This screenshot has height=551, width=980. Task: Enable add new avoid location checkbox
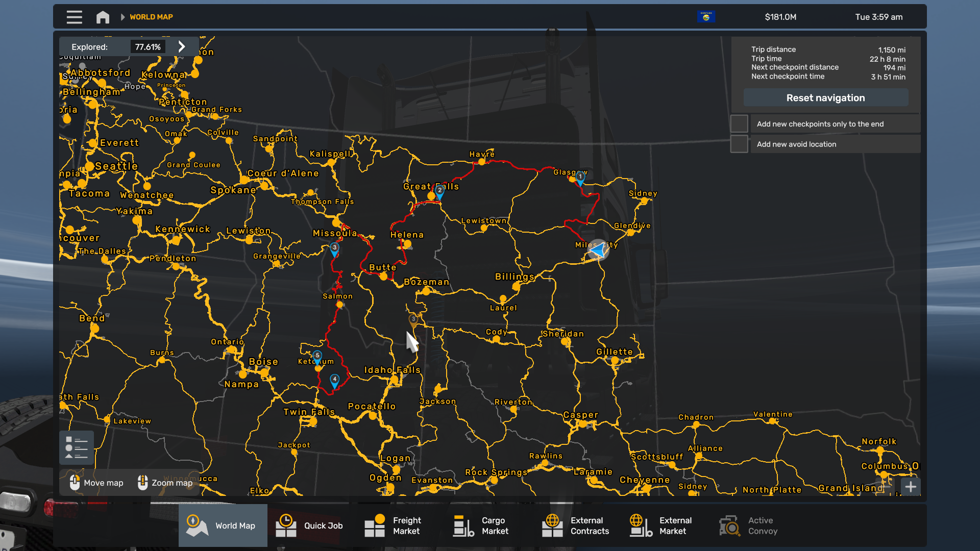739,144
